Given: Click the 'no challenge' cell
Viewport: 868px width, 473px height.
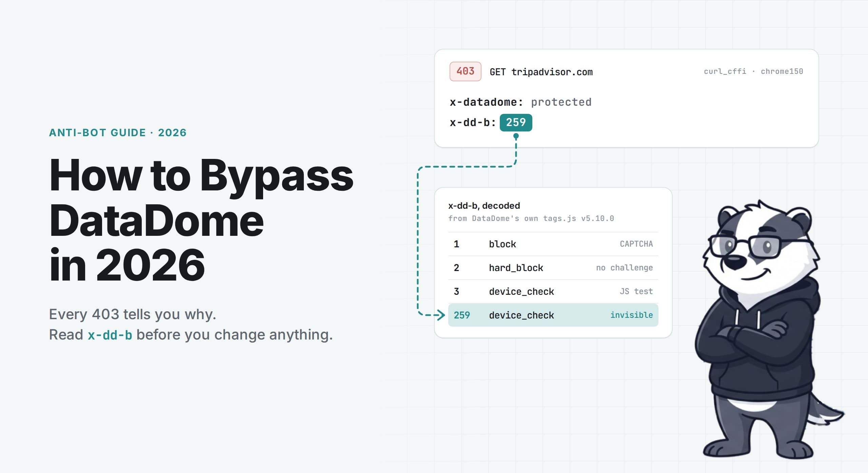Looking at the screenshot, I should [624, 268].
